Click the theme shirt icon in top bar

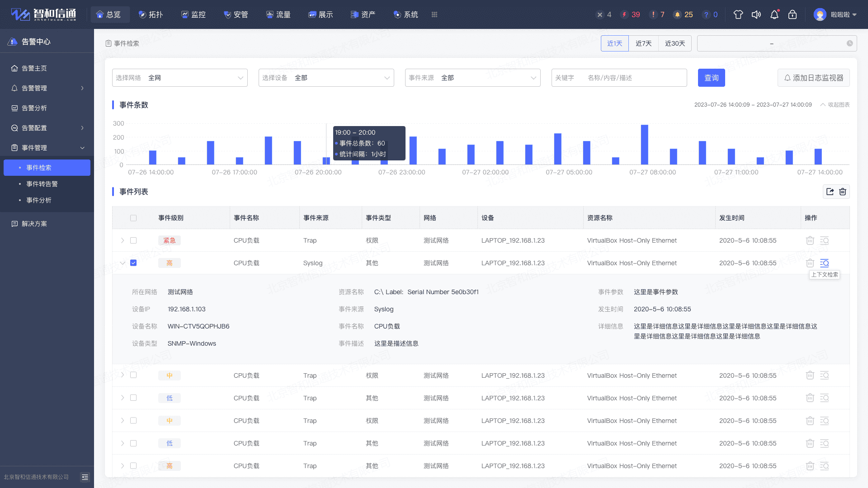pos(738,14)
